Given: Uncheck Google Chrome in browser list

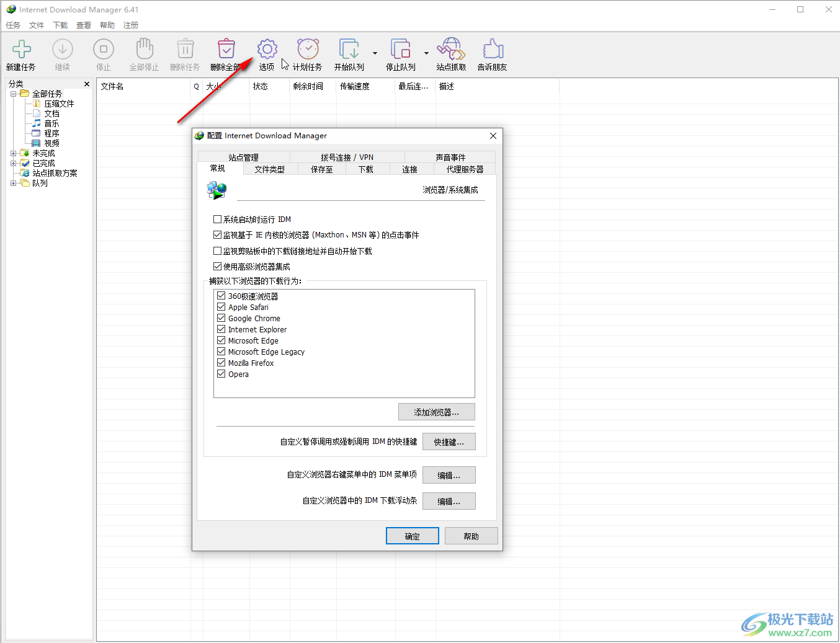Looking at the screenshot, I should [x=221, y=318].
